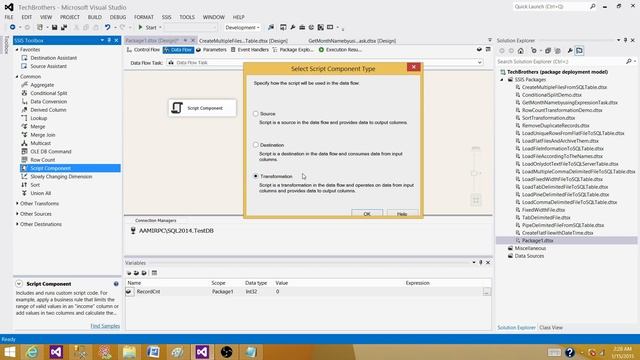Open the DEBUG menu
This screenshot has height=360, width=640.
(118, 17)
